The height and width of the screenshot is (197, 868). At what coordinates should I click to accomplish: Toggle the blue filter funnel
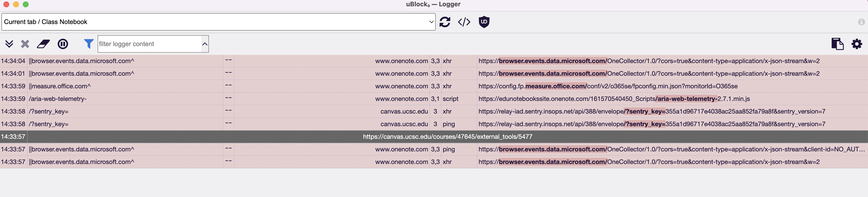pyautogui.click(x=88, y=44)
